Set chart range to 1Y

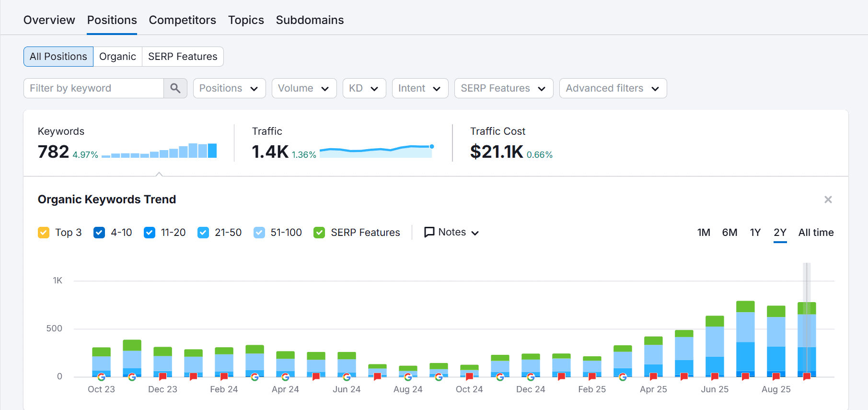pyautogui.click(x=755, y=233)
